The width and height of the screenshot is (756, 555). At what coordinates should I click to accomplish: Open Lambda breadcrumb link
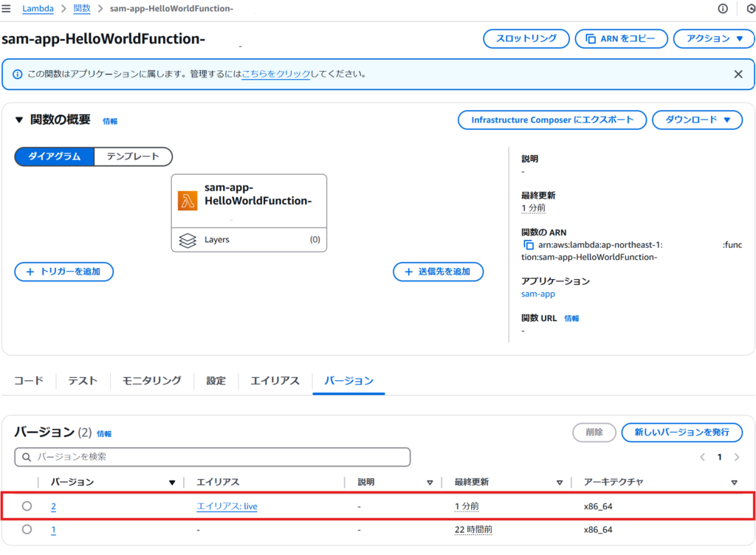tap(38, 9)
